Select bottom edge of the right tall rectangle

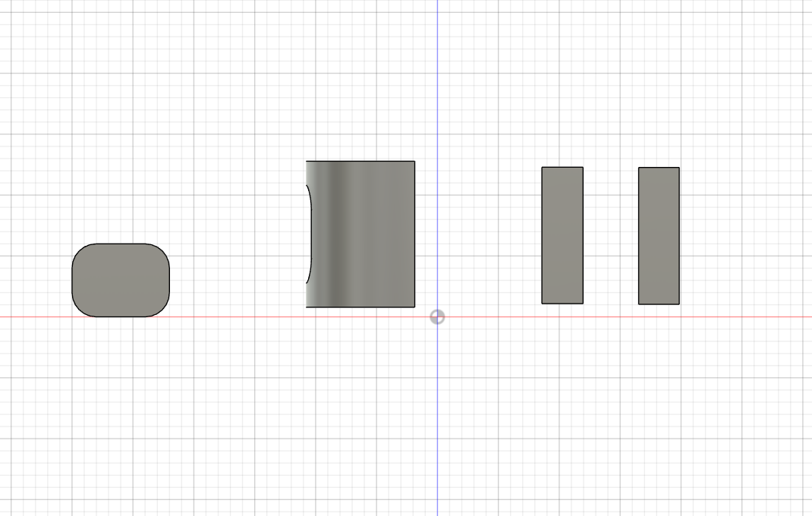659,304
